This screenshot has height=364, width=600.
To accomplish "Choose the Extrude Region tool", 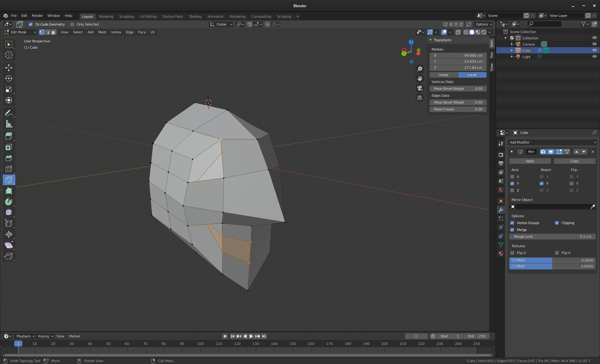I will (9, 136).
